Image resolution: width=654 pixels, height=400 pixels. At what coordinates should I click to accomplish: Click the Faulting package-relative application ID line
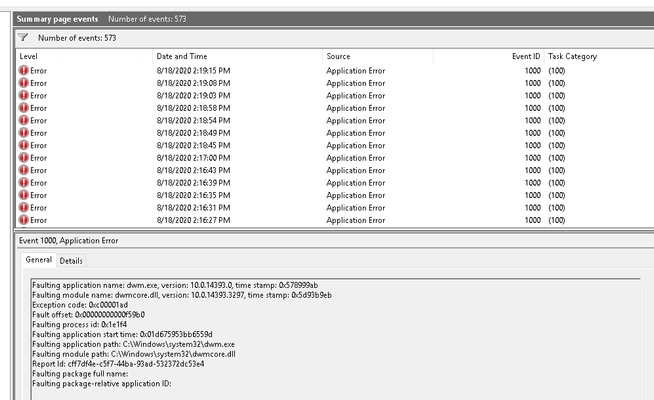coord(102,384)
